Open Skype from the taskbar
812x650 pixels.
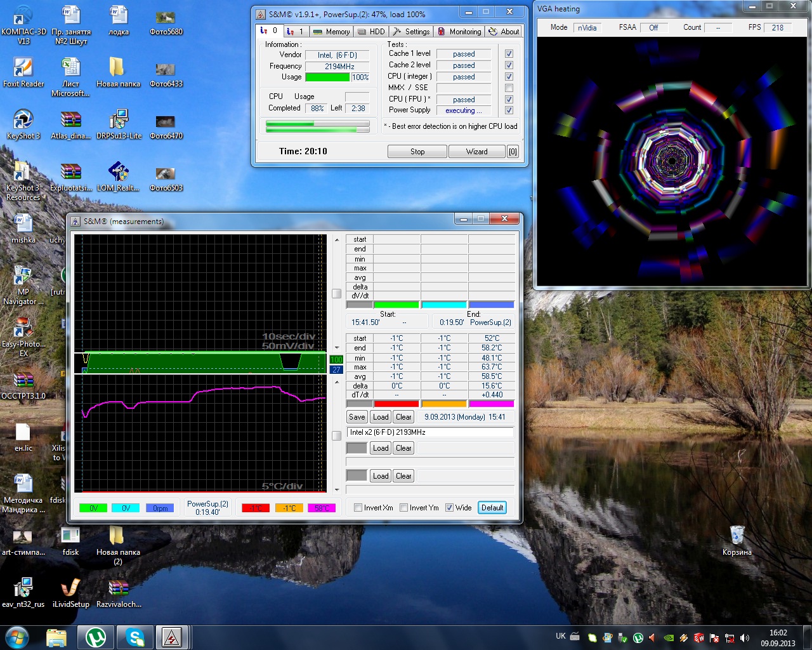pos(134,637)
